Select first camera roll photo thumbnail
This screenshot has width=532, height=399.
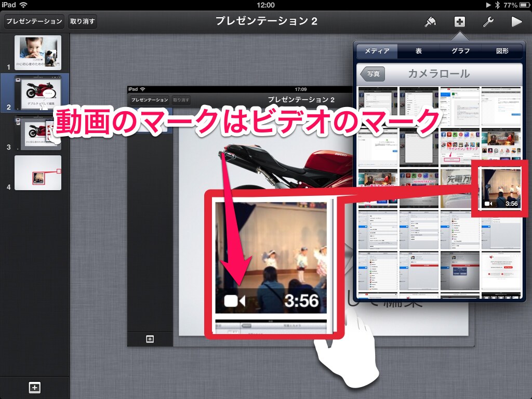click(x=378, y=105)
